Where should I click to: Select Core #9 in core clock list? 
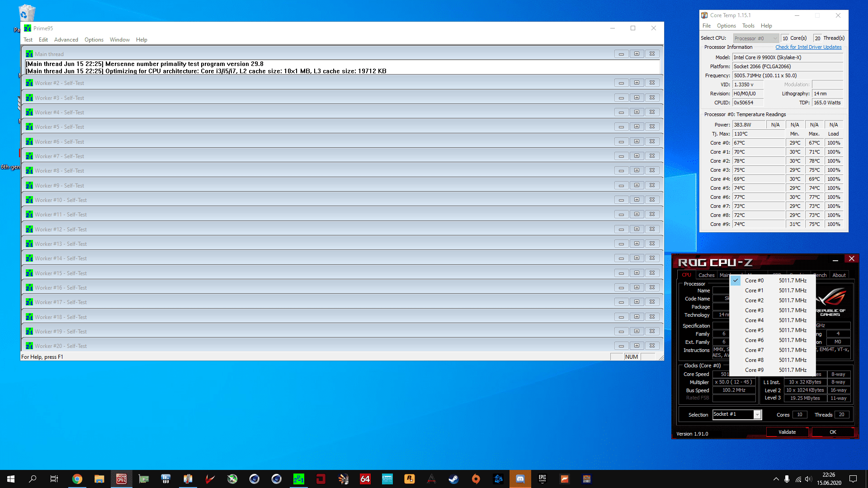pos(773,370)
